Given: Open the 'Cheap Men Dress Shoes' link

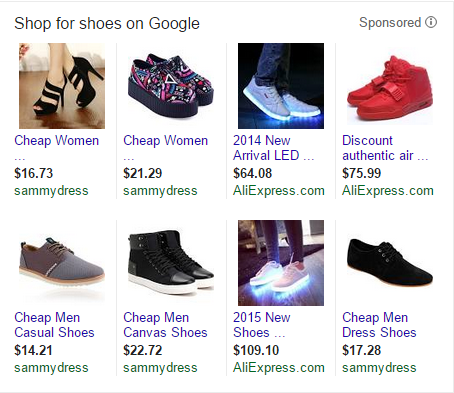Looking at the screenshot, I should point(379,325).
